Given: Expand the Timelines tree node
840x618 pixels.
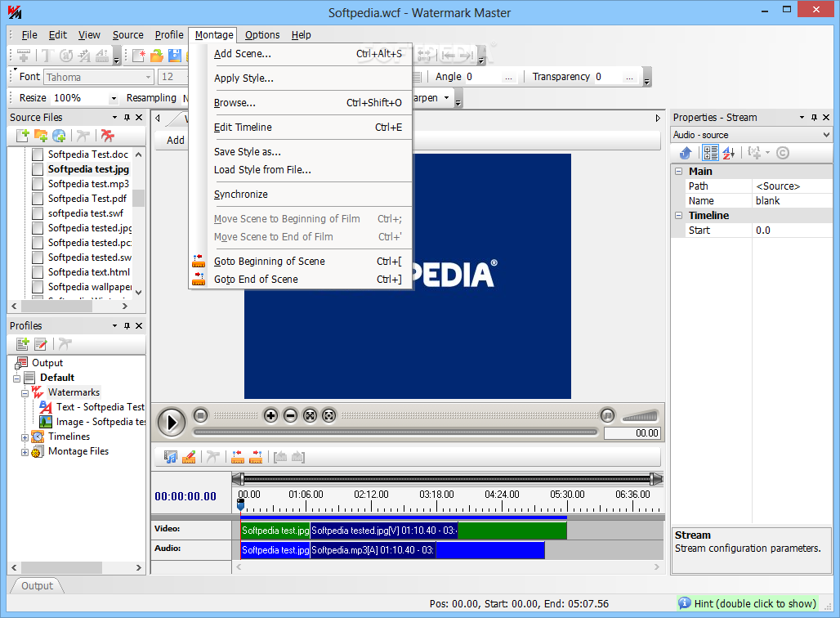Looking at the screenshot, I should click(x=25, y=437).
